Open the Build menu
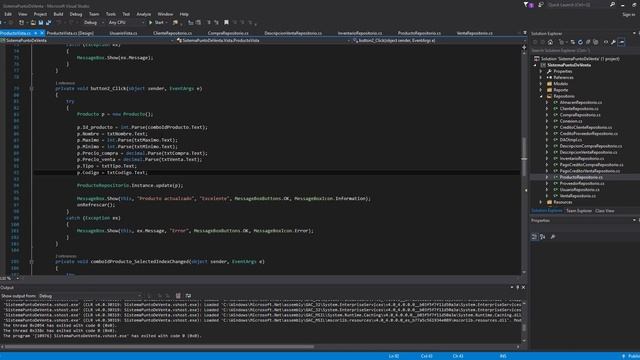 (58, 14)
